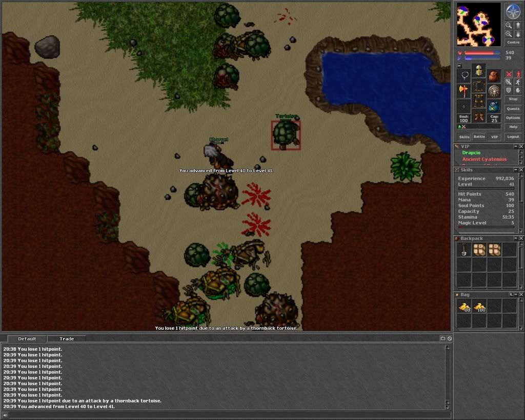Click the axe weapon slot
The width and height of the screenshot is (525, 420).
click(464, 91)
